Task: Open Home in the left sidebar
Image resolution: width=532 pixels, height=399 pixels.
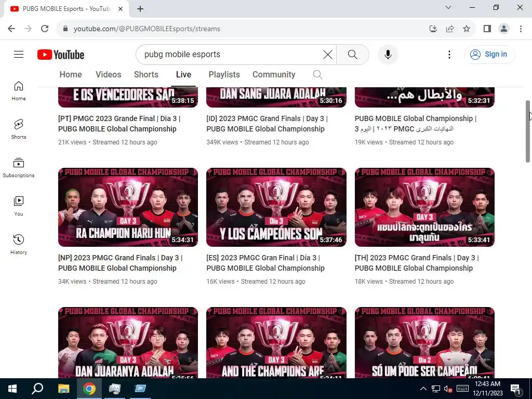Action: click(x=19, y=91)
